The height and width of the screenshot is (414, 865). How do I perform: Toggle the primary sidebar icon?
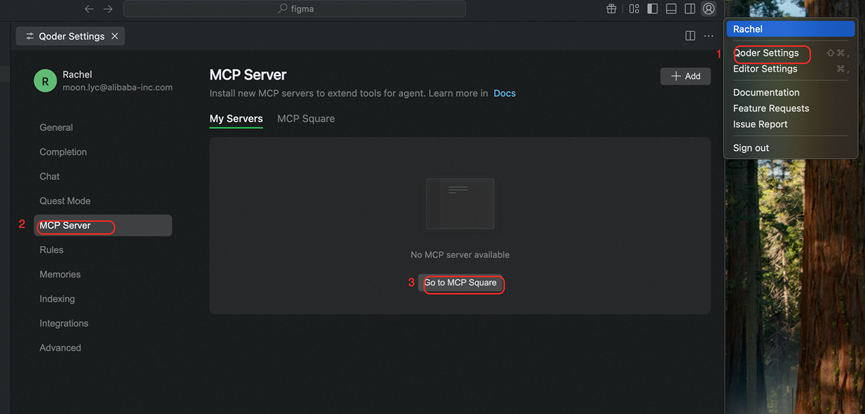[x=653, y=9]
